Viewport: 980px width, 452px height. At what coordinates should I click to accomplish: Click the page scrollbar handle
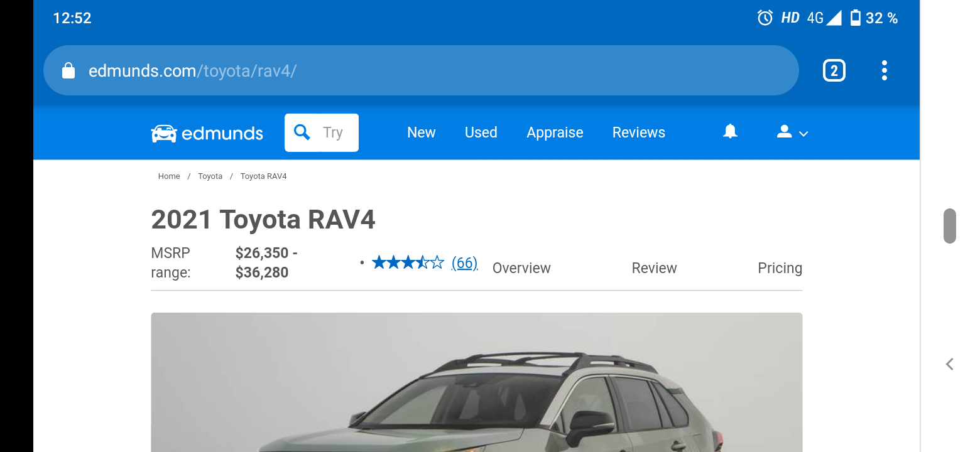coord(950,226)
